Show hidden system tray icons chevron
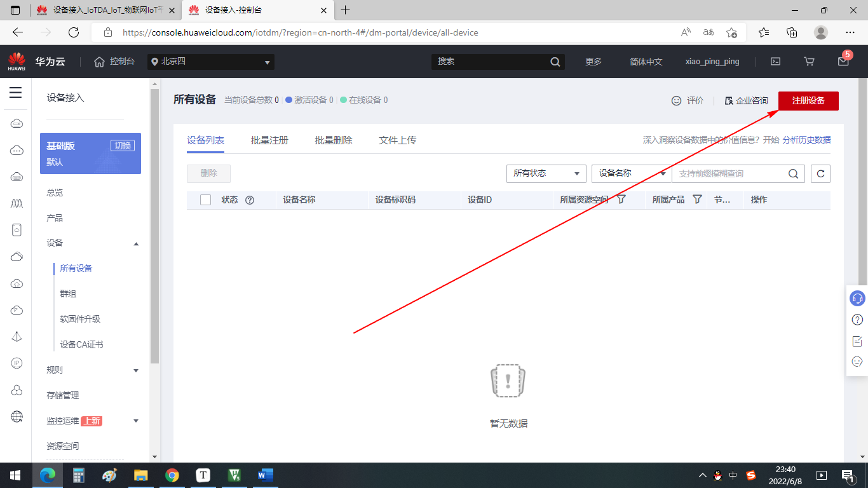 tap(702, 475)
